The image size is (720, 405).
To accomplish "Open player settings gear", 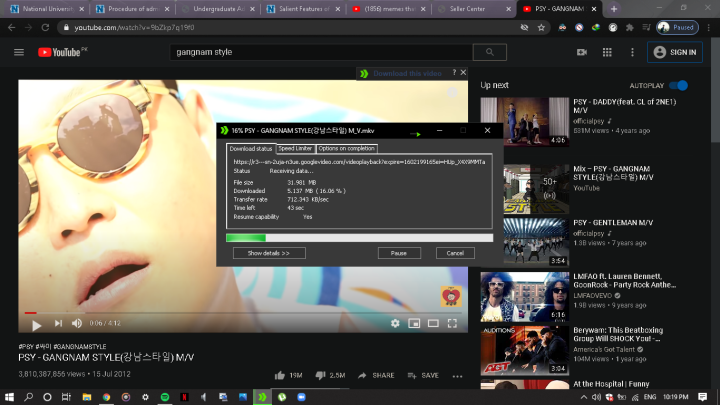I will tap(395, 323).
